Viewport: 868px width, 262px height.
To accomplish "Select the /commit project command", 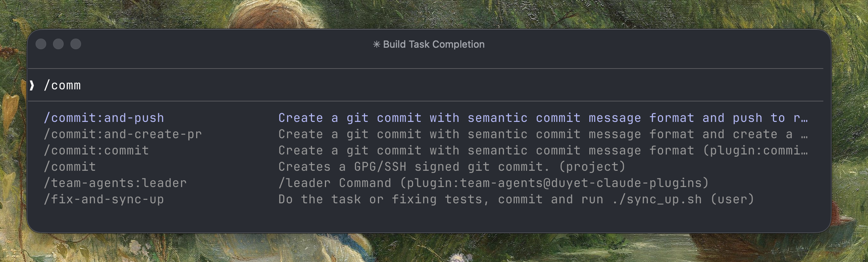I will 70,167.
